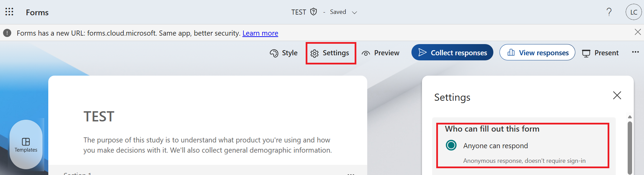
Task: Open the app launcher grid icon
Action: 10,12
